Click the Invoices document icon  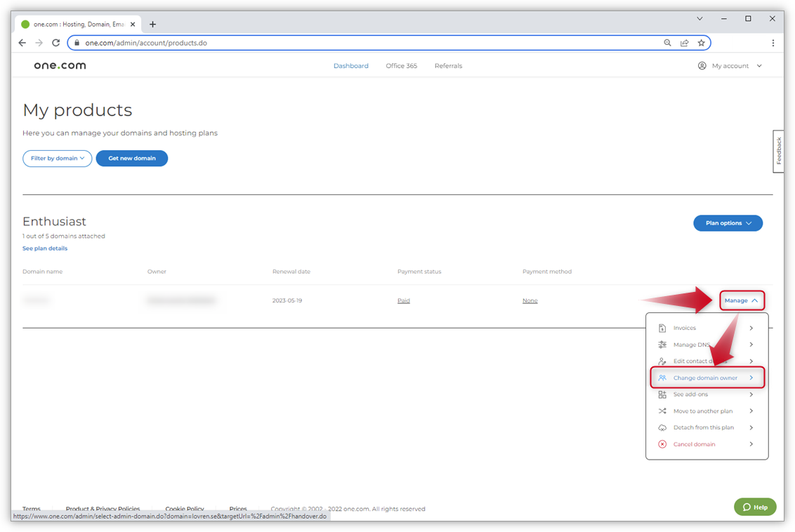[x=662, y=328]
